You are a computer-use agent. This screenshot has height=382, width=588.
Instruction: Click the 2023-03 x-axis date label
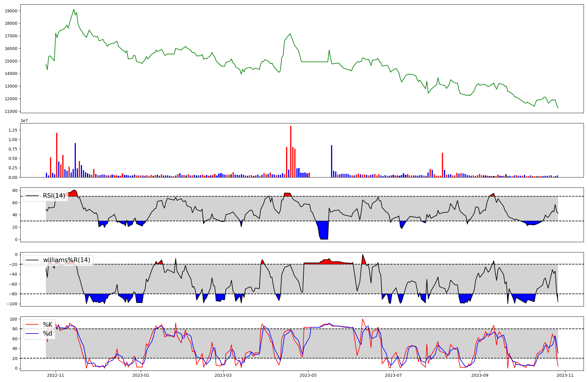coord(223,375)
